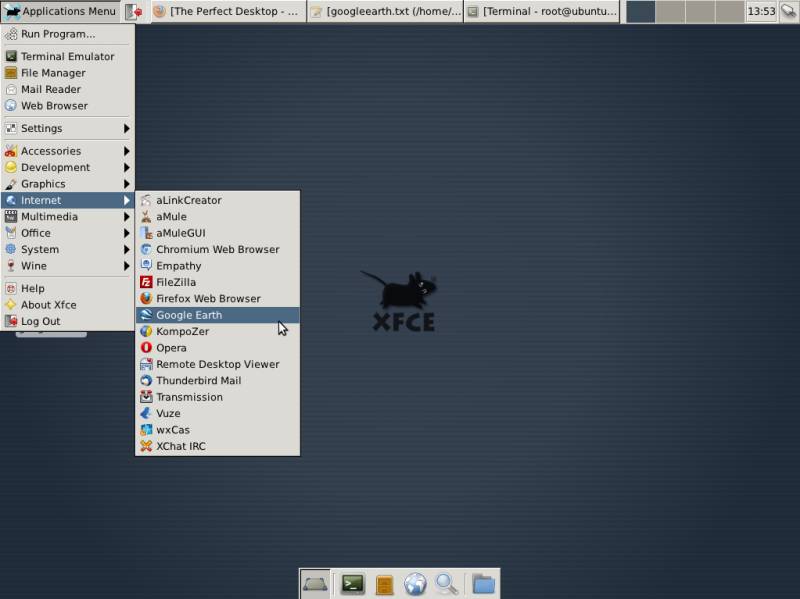
Task: Click the aMuleGUI icon in the Internet submenu
Action: (146, 233)
